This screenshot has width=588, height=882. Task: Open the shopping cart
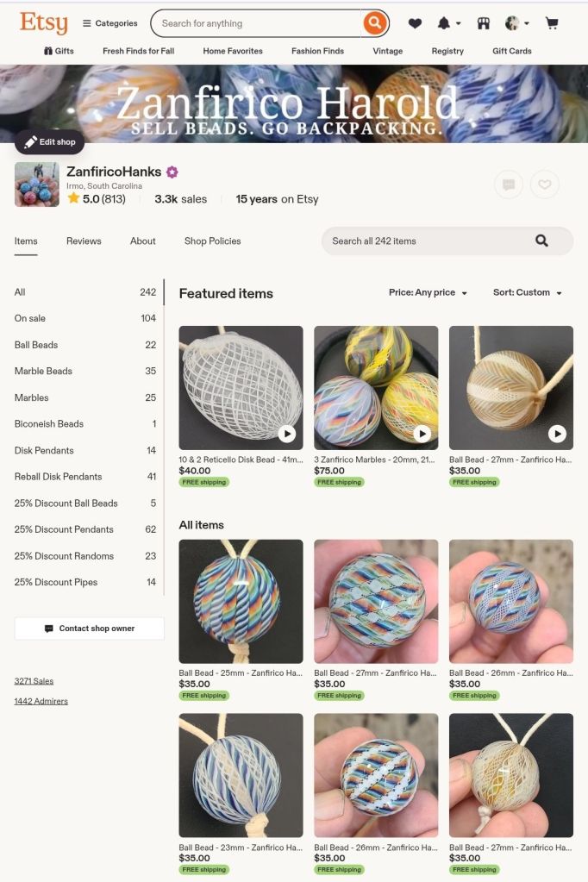552,23
